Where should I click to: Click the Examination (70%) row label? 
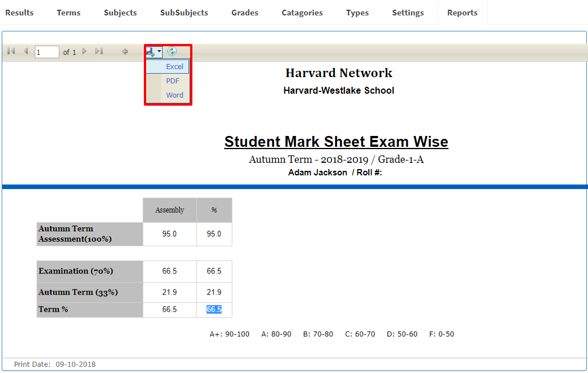coord(90,271)
